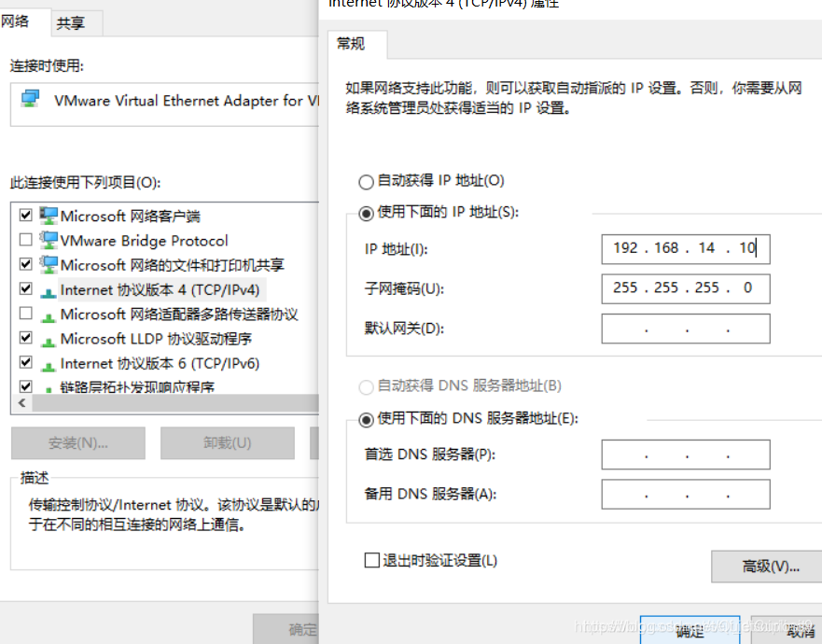Click the 卸载(U) button

[228, 443]
